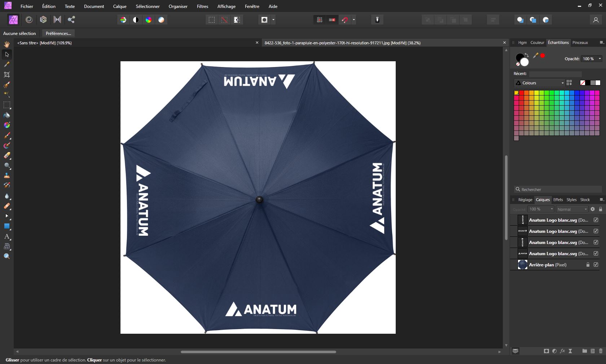
Task: Activate the Clone Stamp tool
Action: click(7, 176)
